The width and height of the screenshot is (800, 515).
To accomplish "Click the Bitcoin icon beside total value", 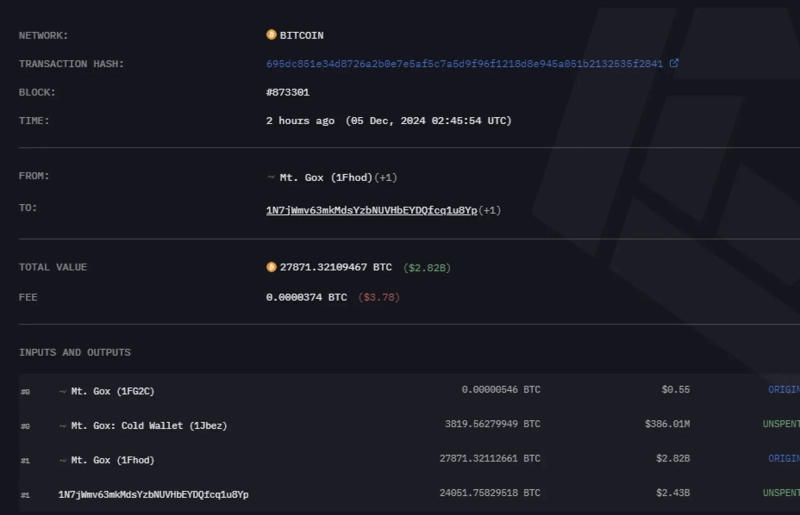I will point(271,267).
